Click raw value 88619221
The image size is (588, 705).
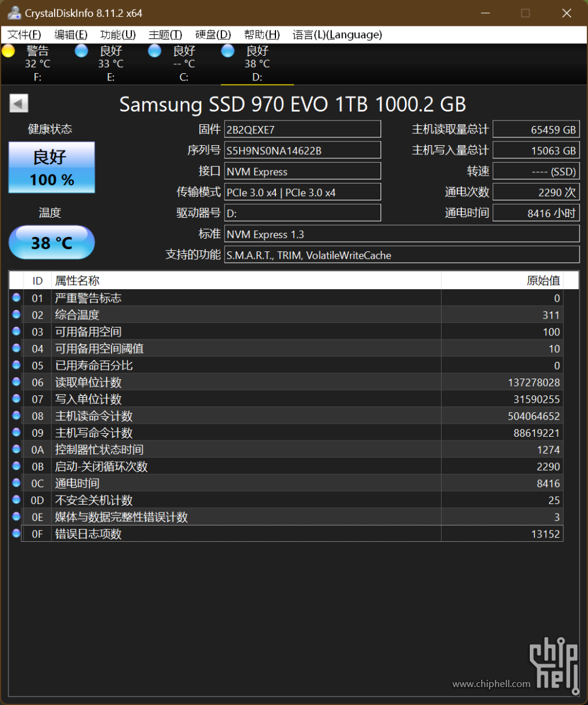pyautogui.click(x=537, y=433)
